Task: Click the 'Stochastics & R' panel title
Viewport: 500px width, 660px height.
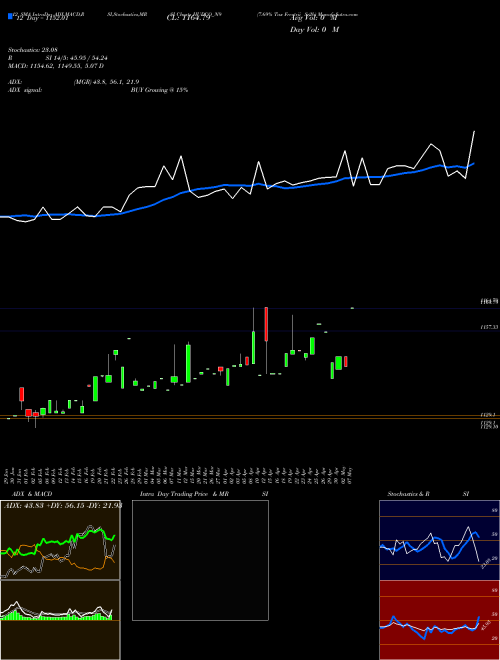Action: [x=409, y=494]
